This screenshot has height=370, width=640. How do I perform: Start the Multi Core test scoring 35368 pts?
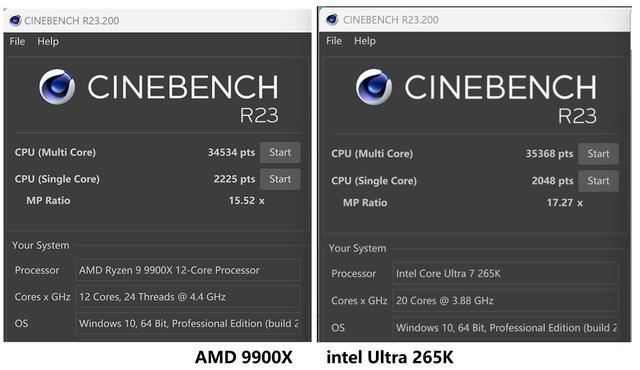pyautogui.click(x=598, y=154)
